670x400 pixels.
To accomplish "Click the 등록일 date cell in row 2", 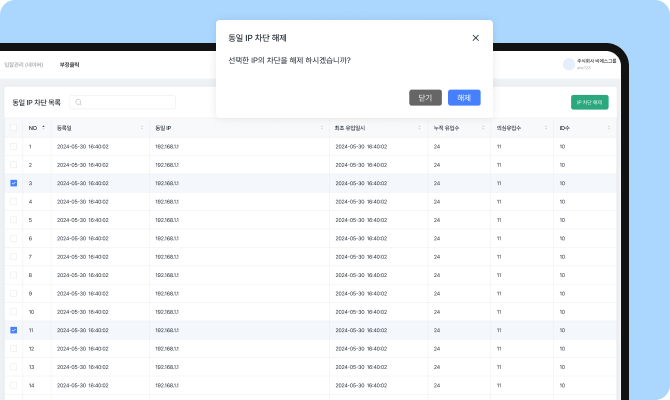I will 82,165.
